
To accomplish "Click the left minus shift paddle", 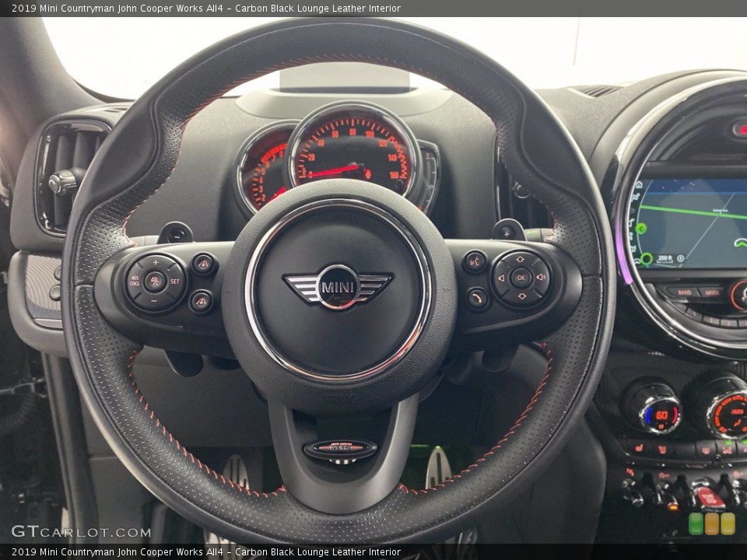I will (175, 233).
